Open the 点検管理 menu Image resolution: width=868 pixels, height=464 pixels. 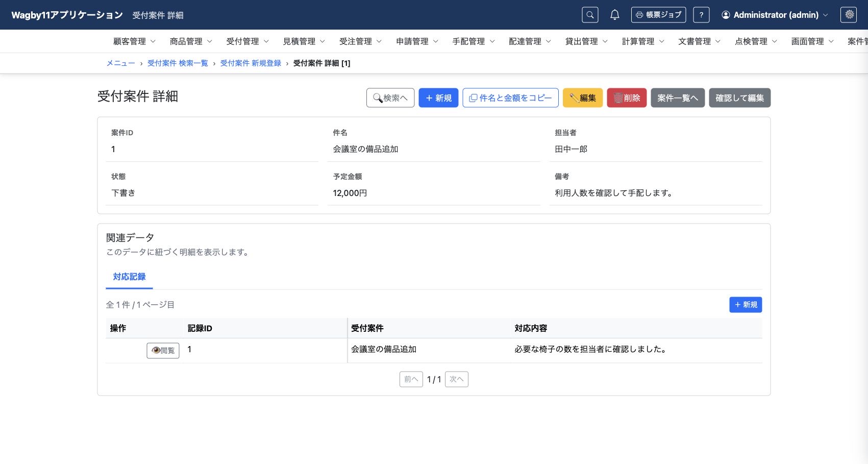(x=756, y=41)
